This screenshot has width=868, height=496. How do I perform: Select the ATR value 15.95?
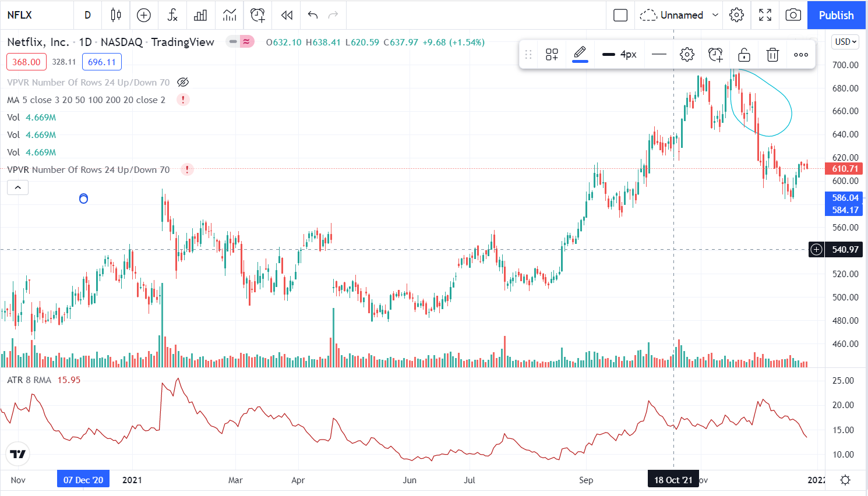click(x=69, y=380)
